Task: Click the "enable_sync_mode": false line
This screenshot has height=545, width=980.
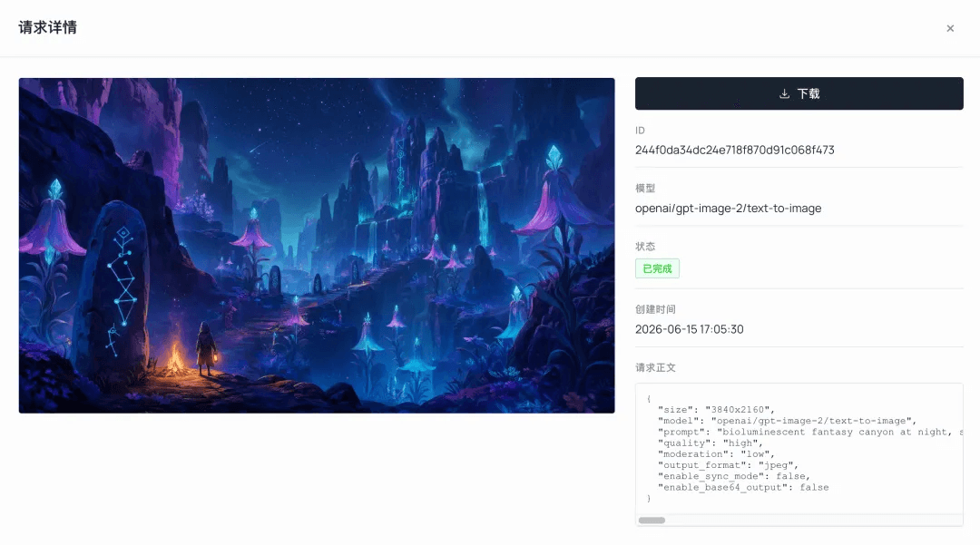Action: 734,476
